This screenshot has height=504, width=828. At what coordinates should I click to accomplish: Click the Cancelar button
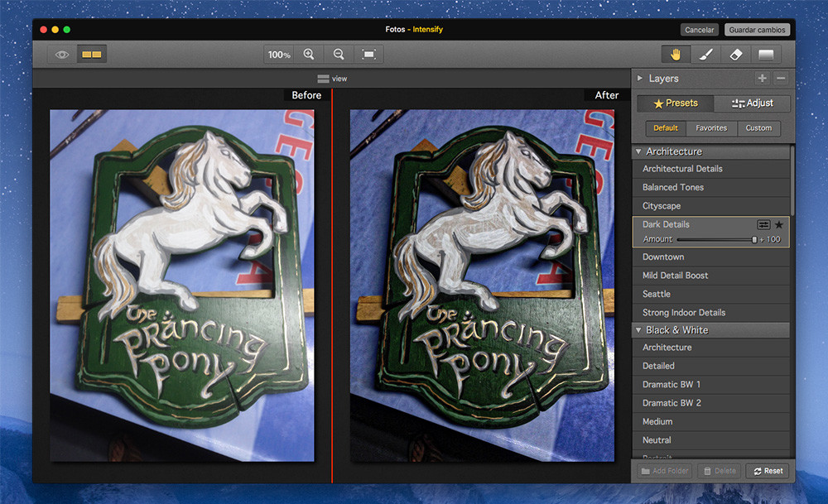(699, 30)
